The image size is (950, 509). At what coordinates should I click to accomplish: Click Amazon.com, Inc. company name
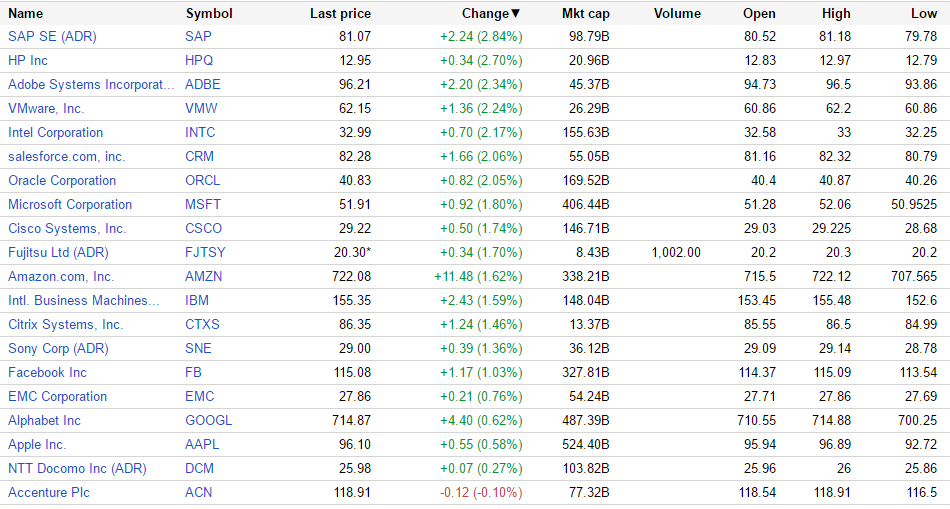[x=61, y=276]
